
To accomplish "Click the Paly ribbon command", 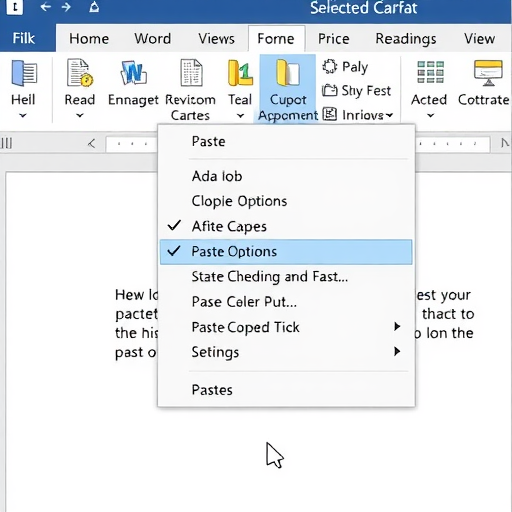I will 345,67.
